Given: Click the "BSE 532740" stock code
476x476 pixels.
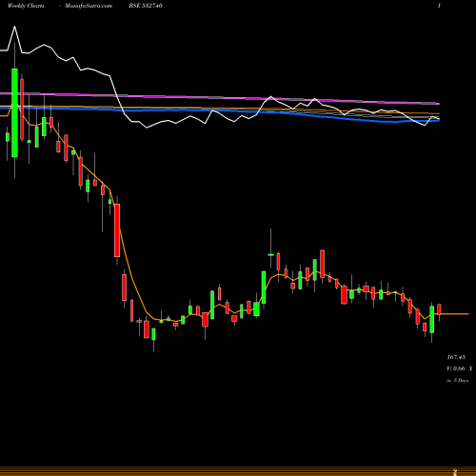Looking at the screenshot, I should point(146,6).
